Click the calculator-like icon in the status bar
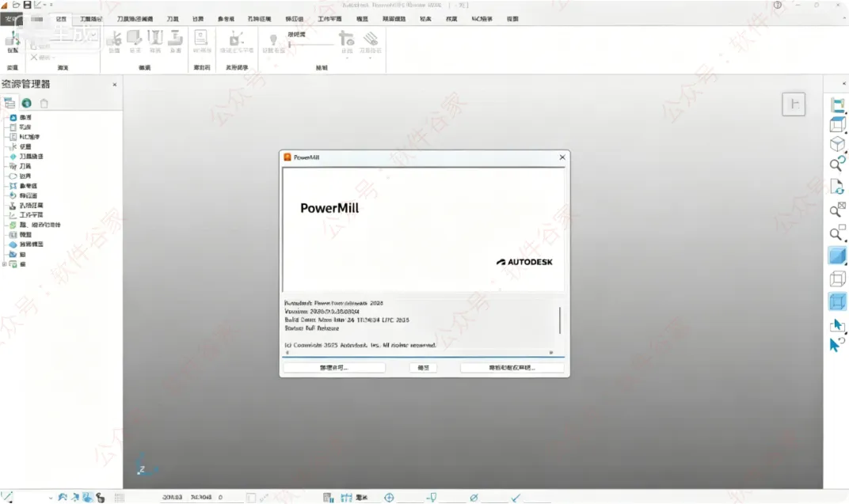849x504 pixels. click(x=328, y=498)
